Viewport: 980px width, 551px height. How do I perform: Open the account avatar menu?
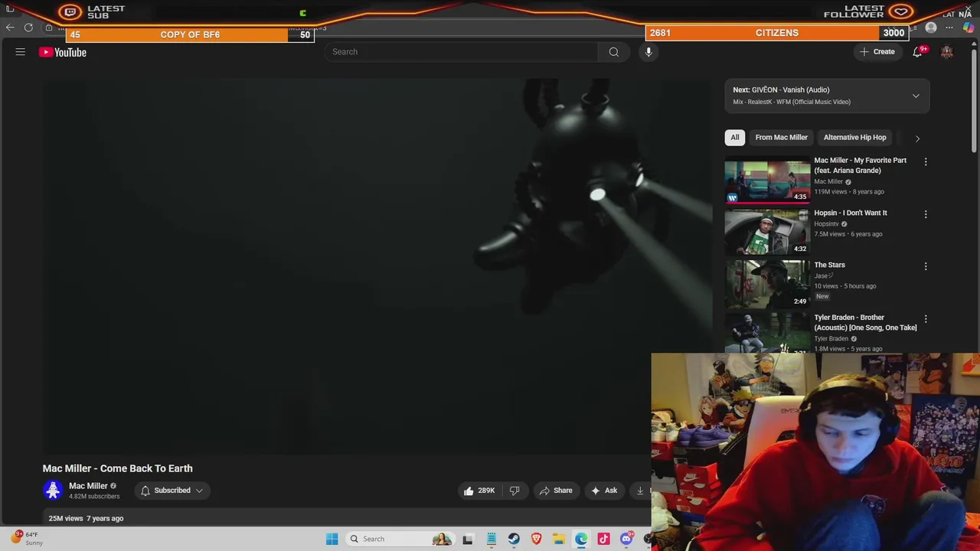click(947, 52)
